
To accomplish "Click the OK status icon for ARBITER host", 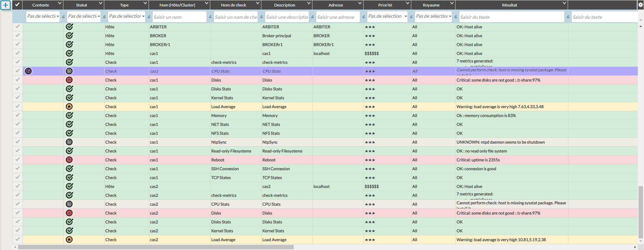I will (x=69, y=27).
